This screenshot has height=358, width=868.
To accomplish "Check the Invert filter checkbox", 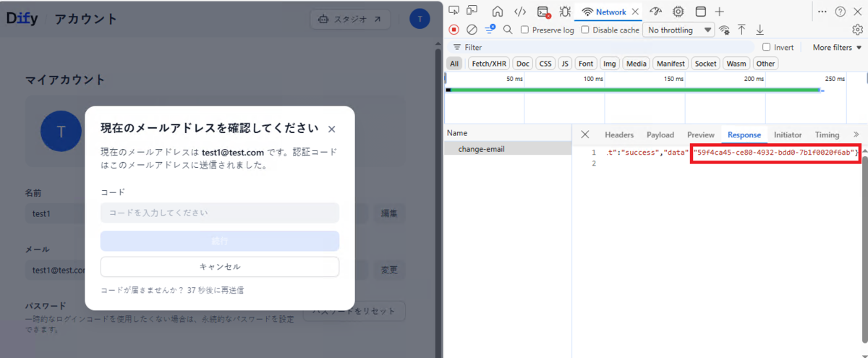I will (x=767, y=47).
